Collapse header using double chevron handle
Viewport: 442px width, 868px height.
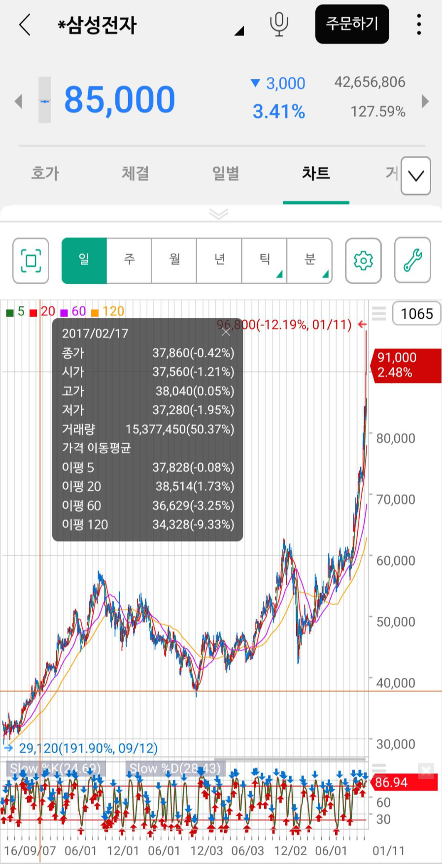(x=219, y=214)
